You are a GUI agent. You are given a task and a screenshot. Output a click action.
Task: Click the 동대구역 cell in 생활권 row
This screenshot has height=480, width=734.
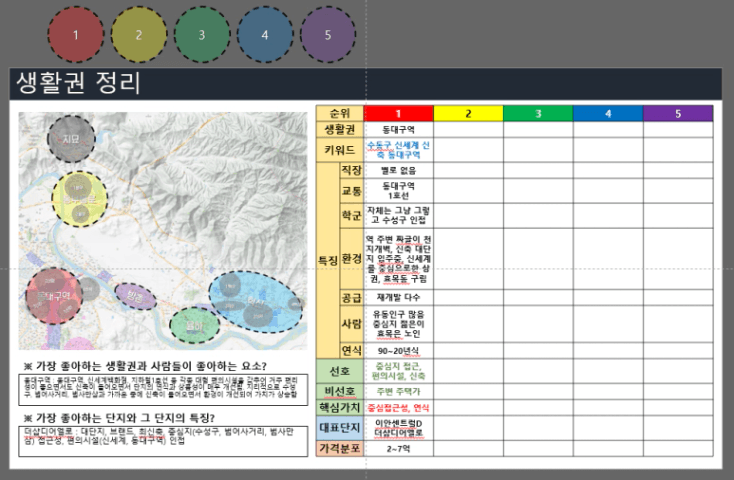point(398,129)
